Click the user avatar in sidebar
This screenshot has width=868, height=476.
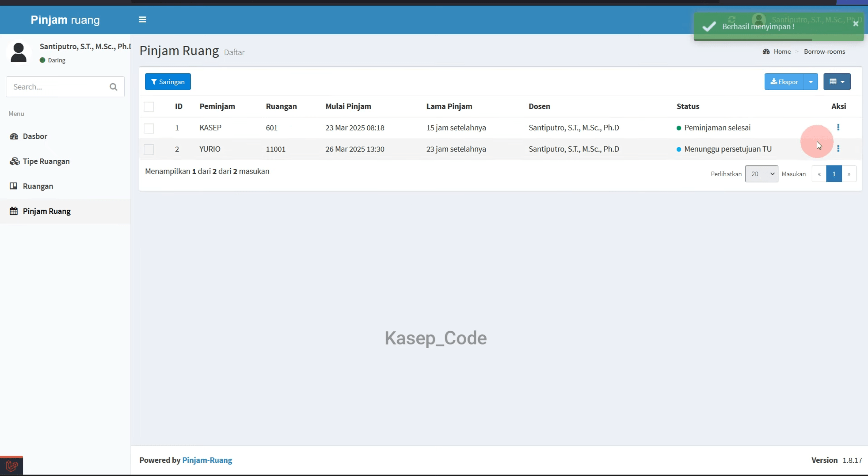pos(18,53)
